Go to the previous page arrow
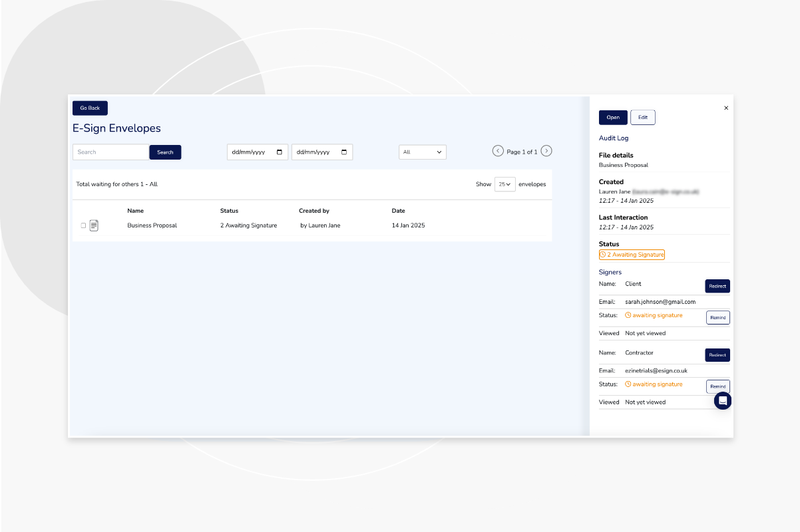 coord(498,151)
